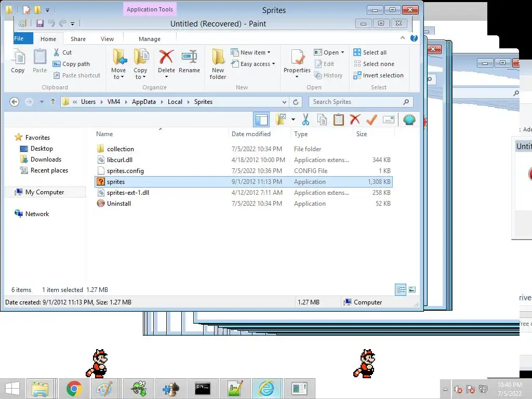Viewport: 532px width, 399px height.
Task: Click the Application Tools tab header
Action: pos(150,9)
